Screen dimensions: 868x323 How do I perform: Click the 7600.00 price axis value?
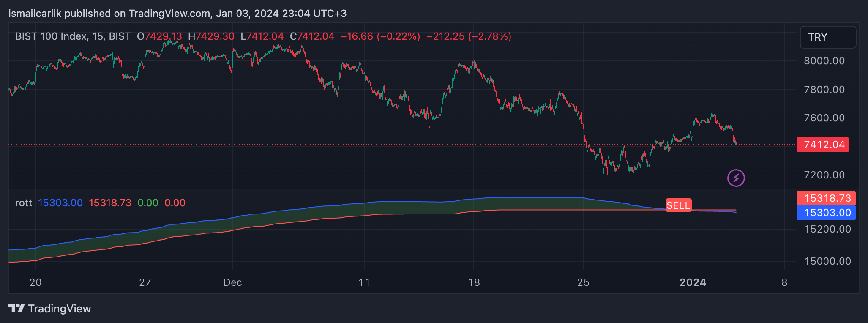824,118
